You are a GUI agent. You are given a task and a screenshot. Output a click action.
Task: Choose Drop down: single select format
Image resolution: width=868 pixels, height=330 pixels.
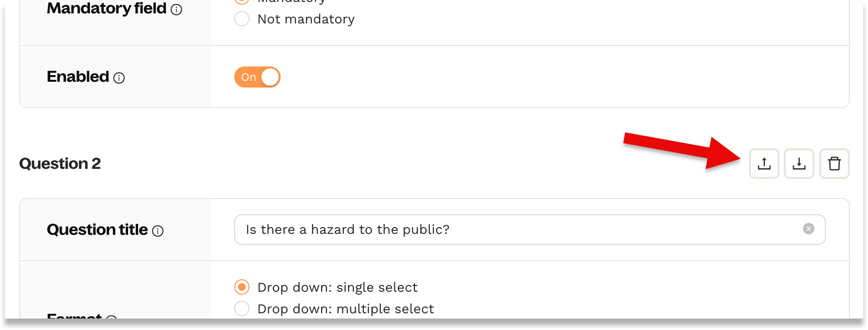[242, 287]
